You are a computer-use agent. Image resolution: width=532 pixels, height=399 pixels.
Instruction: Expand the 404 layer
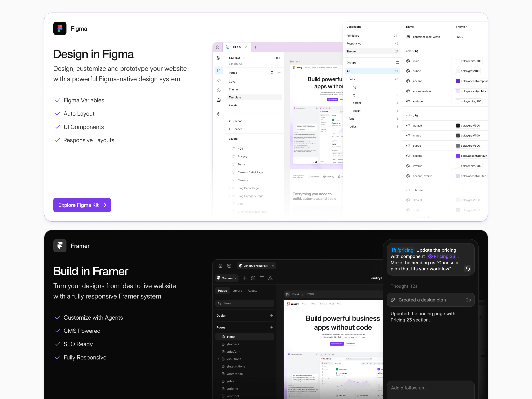click(230, 149)
